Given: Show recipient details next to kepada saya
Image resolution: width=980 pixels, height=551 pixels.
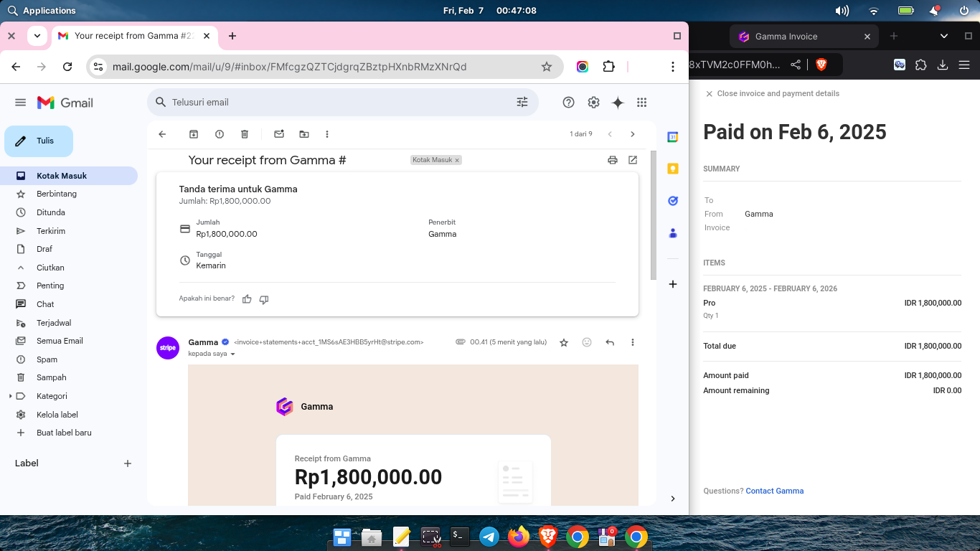Looking at the screenshot, I should point(232,354).
